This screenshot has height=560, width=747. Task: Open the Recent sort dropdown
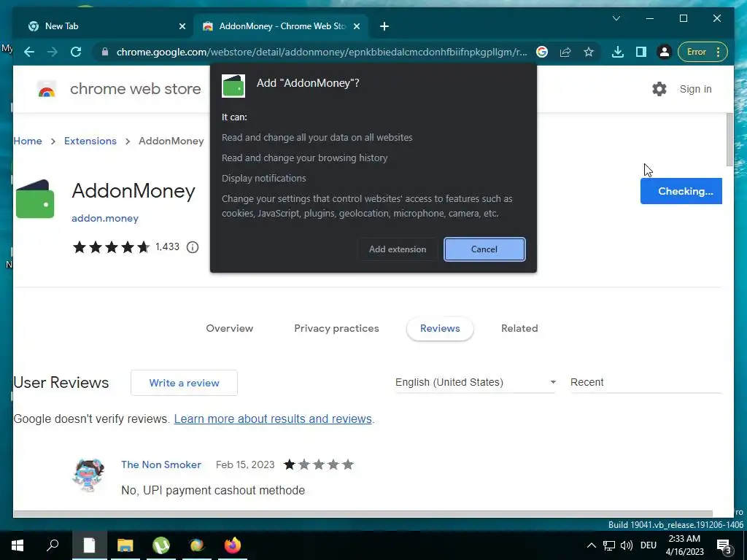click(x=646, y=382)
